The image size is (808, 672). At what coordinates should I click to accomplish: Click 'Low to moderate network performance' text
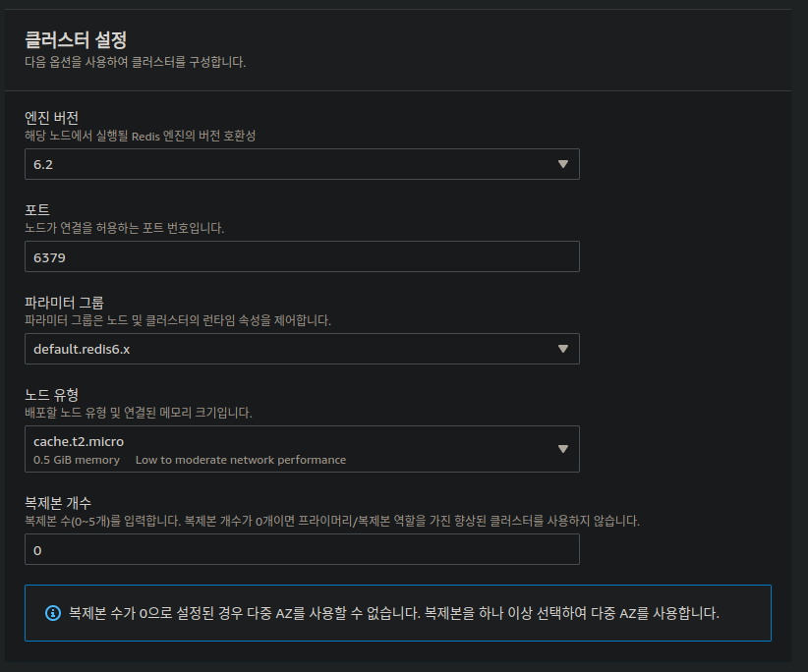(241, 460)
